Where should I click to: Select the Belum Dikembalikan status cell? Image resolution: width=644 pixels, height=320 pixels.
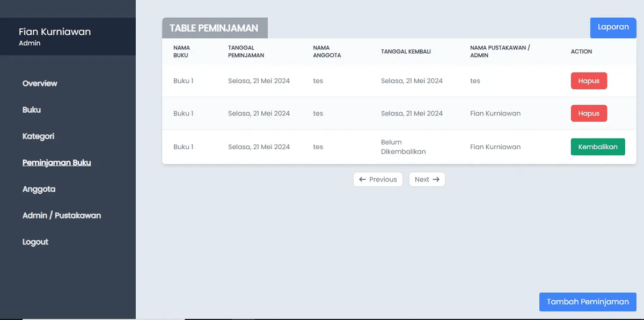pyautogui.click(x=403, y=147)
